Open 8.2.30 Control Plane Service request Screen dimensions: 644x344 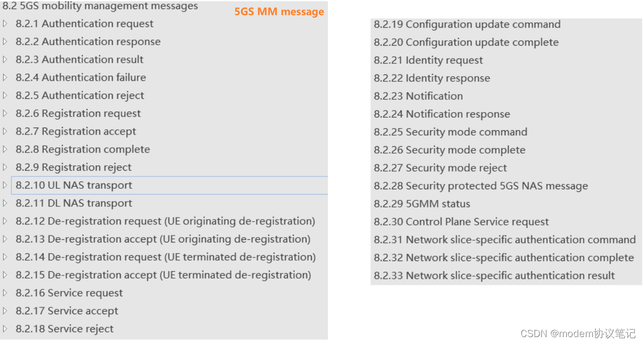pos(461,222)
